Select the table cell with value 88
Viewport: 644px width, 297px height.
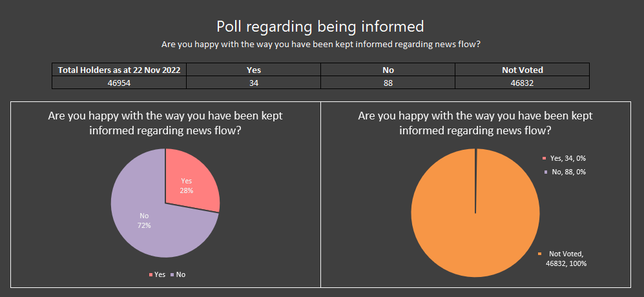coord(388,83)
